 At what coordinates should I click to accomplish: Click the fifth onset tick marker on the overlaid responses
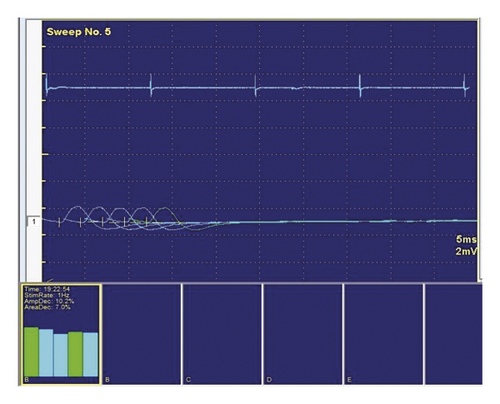click(x=146, y=222)
